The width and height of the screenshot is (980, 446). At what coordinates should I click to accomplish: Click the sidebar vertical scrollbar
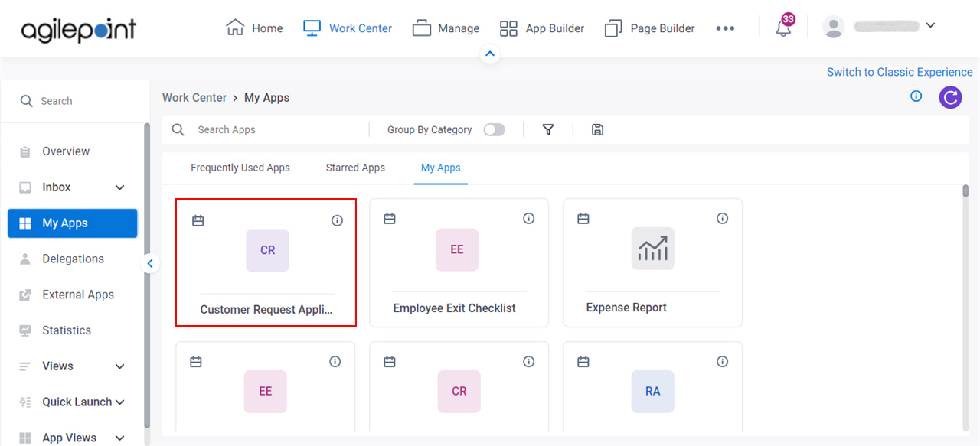click(x=147, y=275)
